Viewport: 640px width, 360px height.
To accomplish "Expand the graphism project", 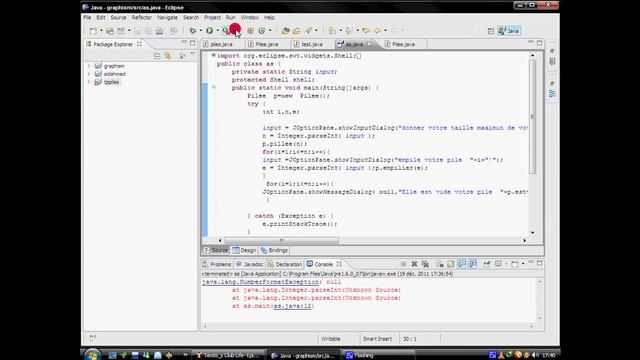I will (x=89, y=66).
